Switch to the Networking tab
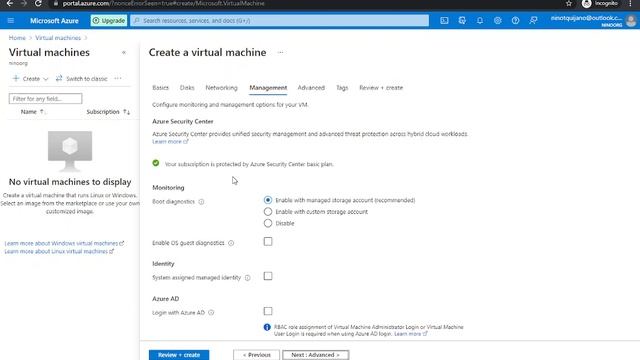640x360 pixels. pos(221,88)
